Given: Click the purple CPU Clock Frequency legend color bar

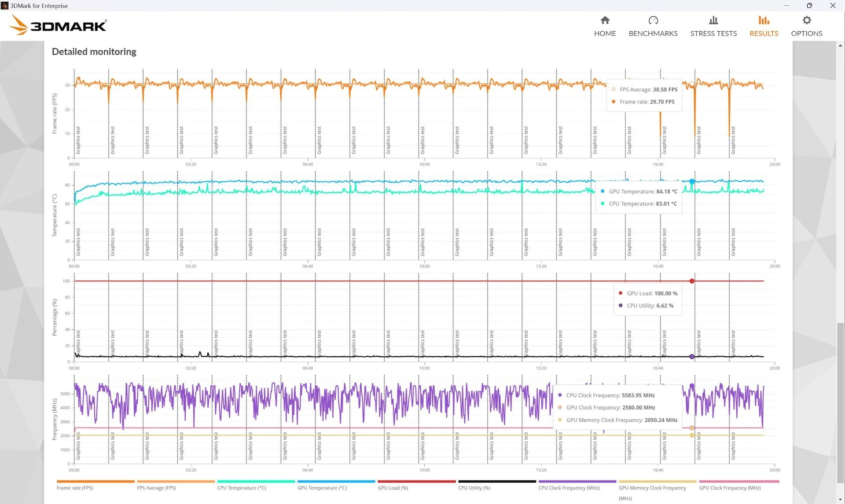Looking at the screenshot, I should (577, 481).
